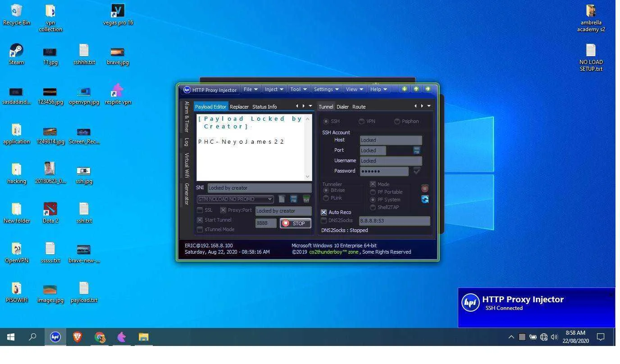Image resolution: width=620 pixels, height=364 pixels.
Task: Toggle the Mode checkbox
Action: tap(373, 184)
